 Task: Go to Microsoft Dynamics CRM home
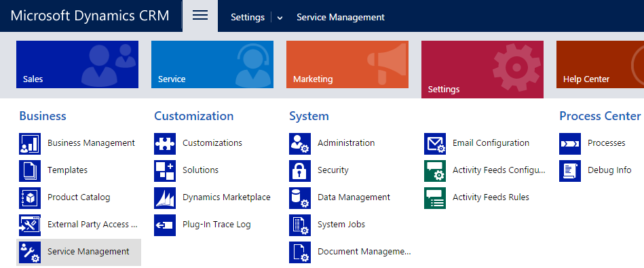[90, 16]
